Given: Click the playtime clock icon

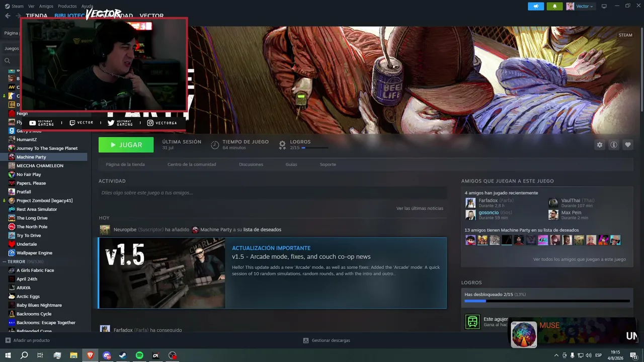Looking at the screenshot, I should (215, 145).
